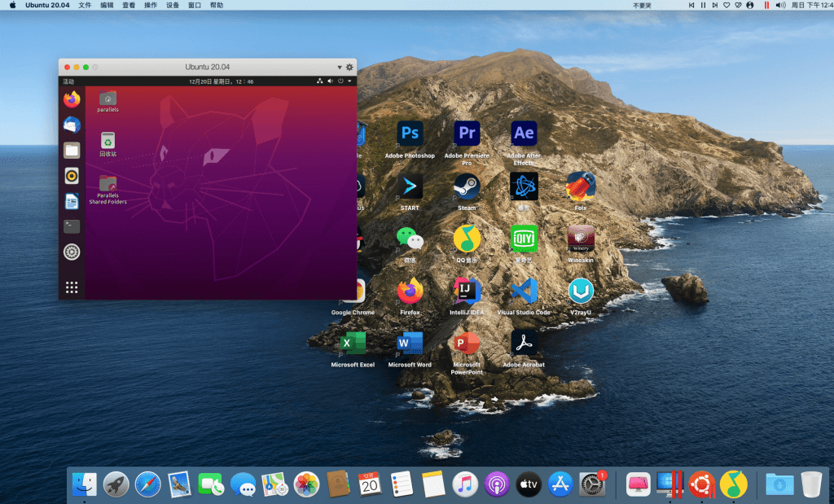Open Steam desktop icon

(467, 186)
